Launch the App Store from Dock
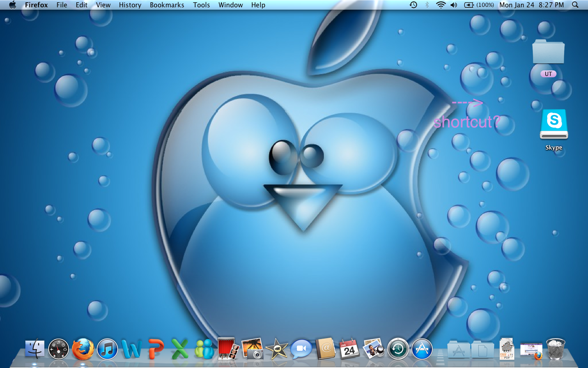 (422, 349)
